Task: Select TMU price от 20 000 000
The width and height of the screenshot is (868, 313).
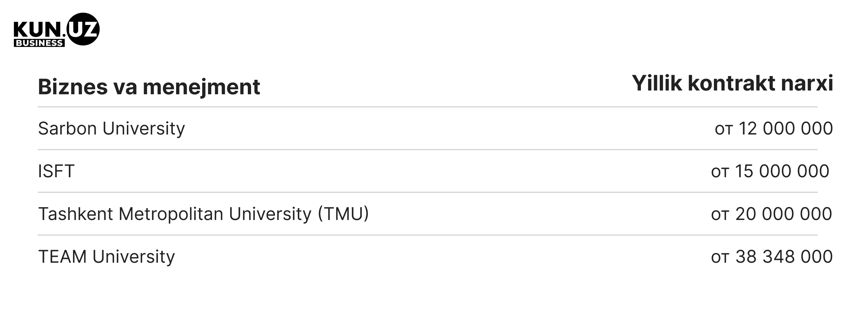Action: 772,214
